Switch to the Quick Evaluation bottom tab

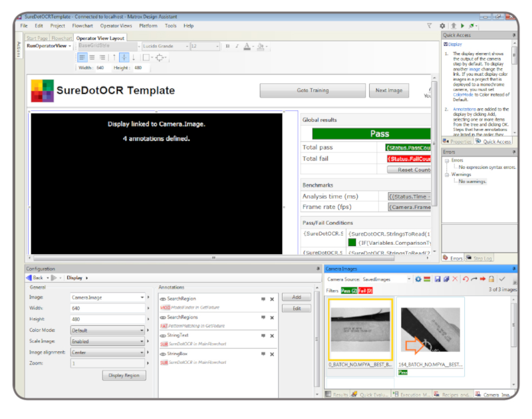[370, 394]
